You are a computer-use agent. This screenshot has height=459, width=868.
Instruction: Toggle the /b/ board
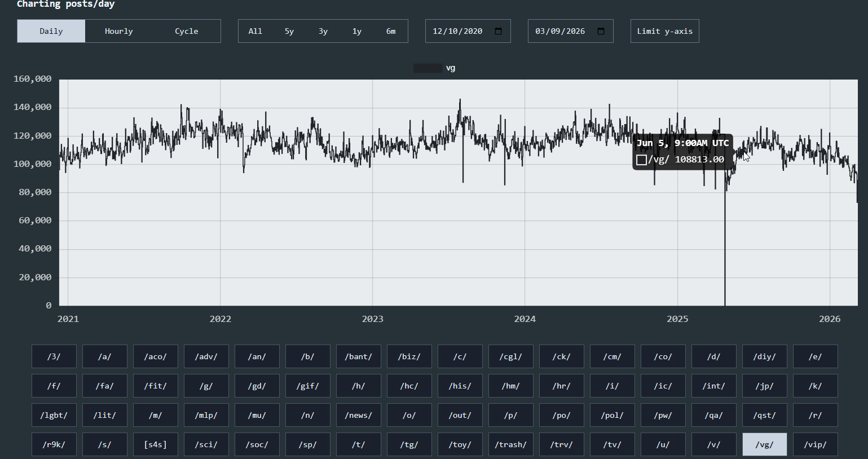308,356
